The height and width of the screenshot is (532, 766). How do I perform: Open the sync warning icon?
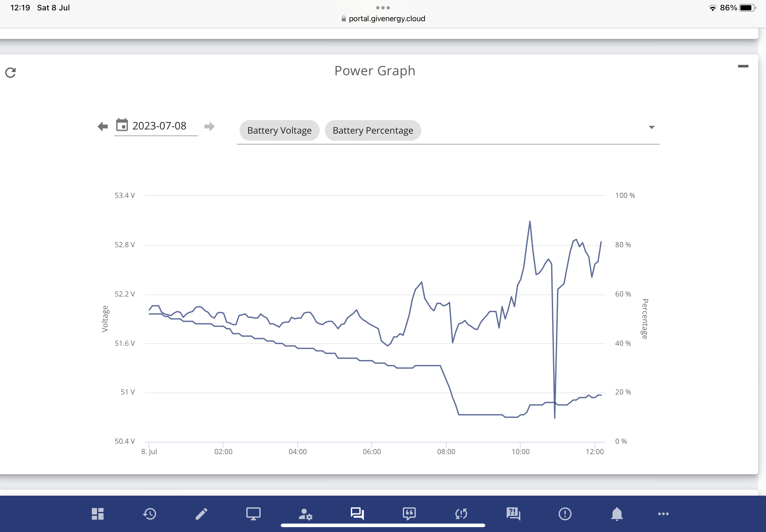pos(461,514)
